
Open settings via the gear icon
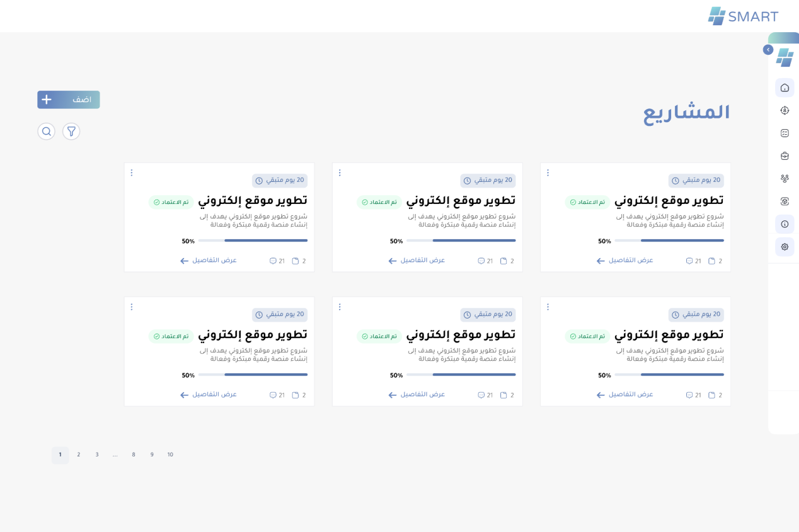coord(785,246)
